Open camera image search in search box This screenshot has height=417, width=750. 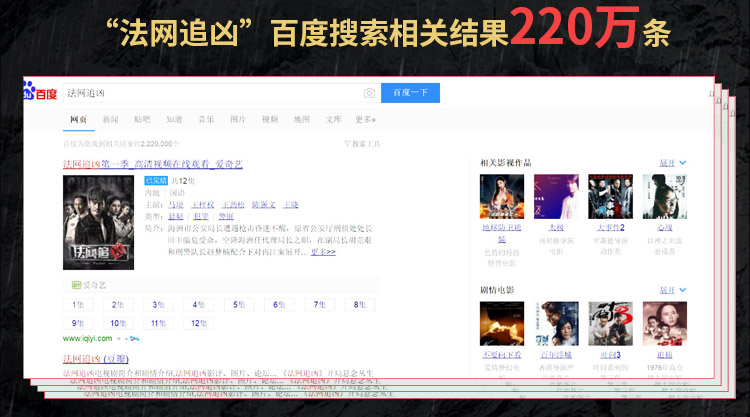click(369, 93)
